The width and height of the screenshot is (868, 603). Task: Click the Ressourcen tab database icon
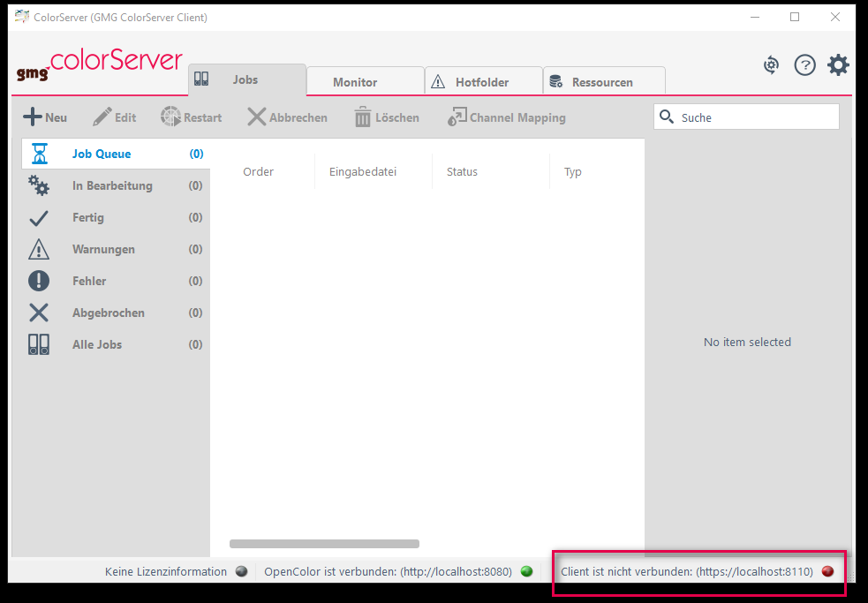pos(555,82)
